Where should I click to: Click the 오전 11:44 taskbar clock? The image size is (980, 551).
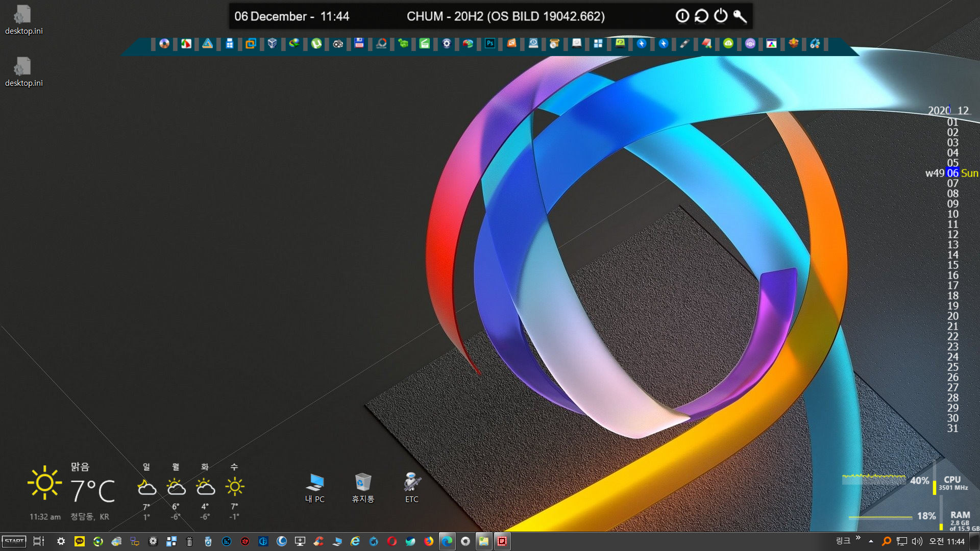[947, 541]
